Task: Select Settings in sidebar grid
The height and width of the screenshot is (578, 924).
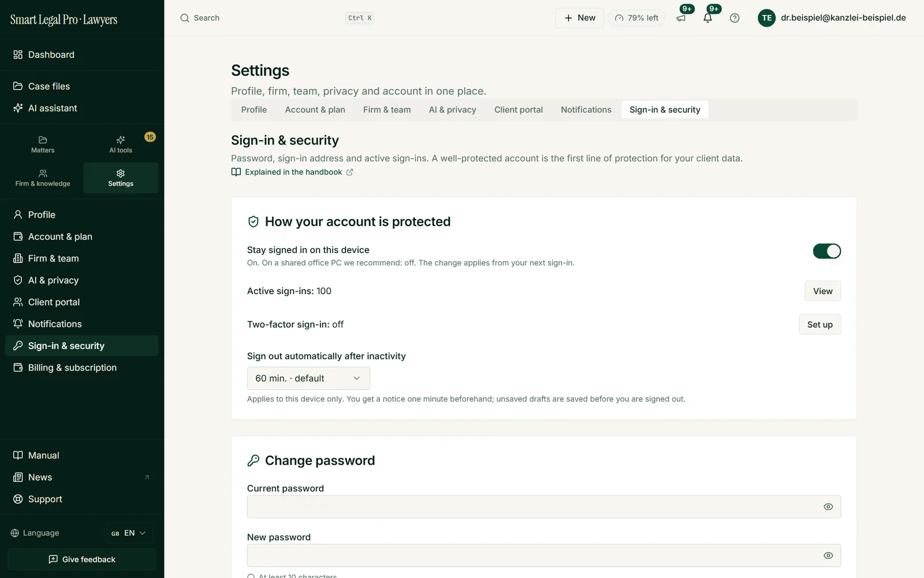Action: click(x=121, y=178)
